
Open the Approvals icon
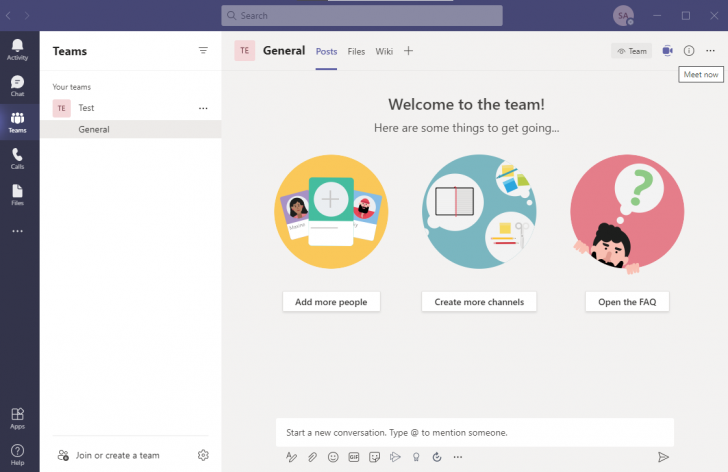tap(437, 457)
